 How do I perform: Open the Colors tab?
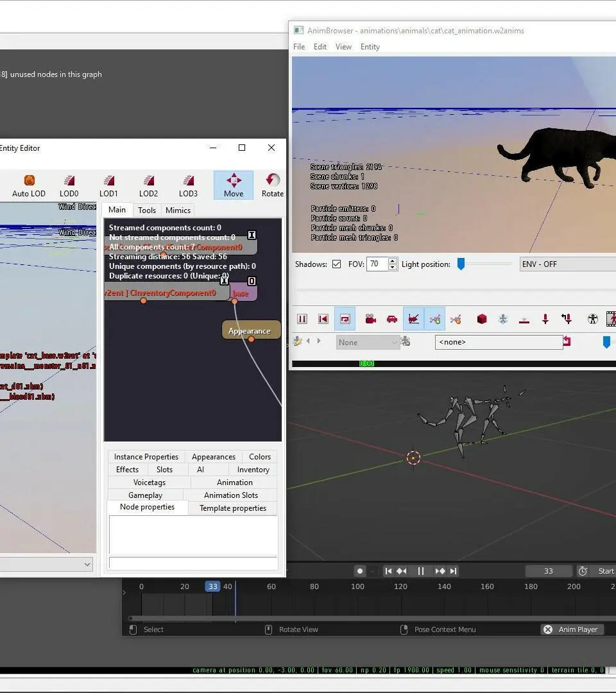click(x=260, y=457)
